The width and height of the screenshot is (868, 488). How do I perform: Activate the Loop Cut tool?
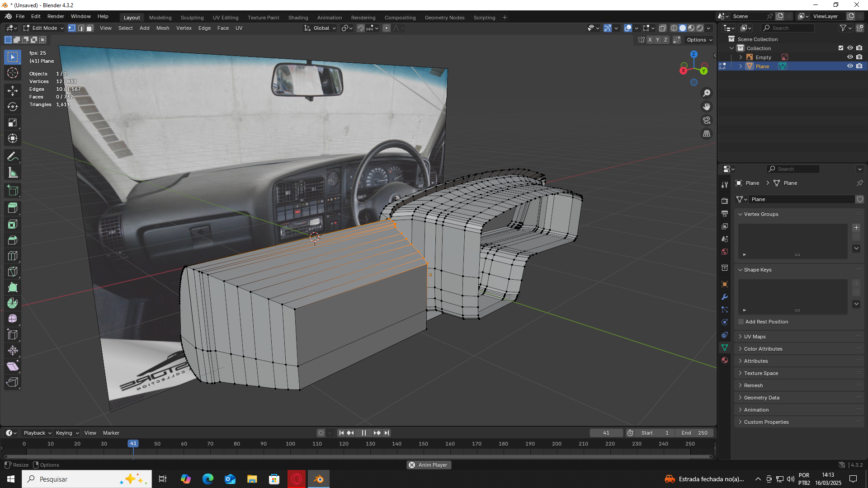13,256
